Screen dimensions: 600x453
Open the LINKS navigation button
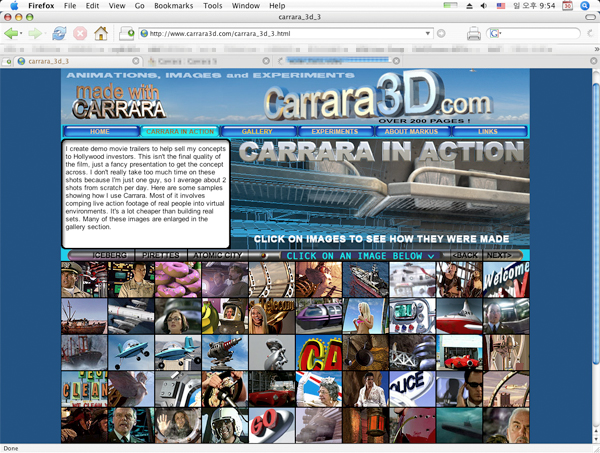[x=488, y=131]
